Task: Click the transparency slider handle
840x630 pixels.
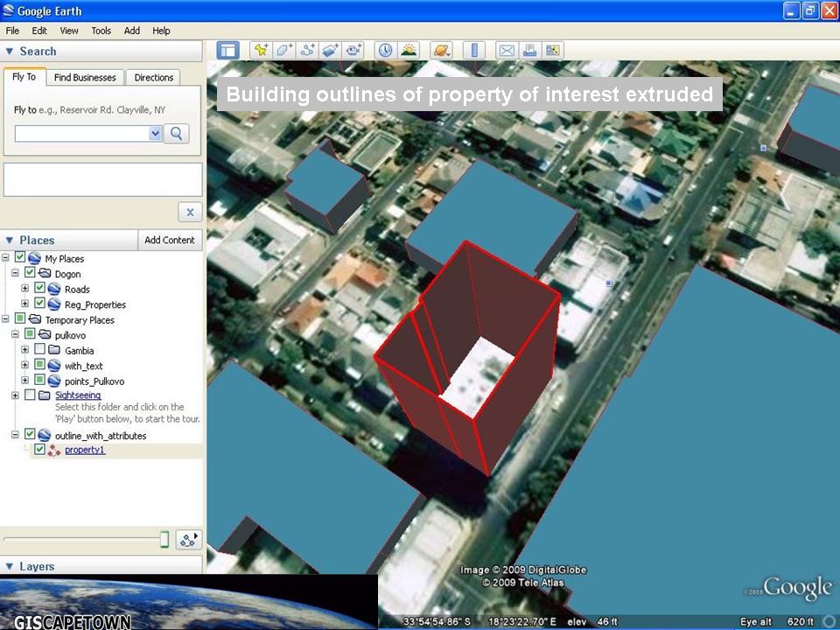Action: 164,540
